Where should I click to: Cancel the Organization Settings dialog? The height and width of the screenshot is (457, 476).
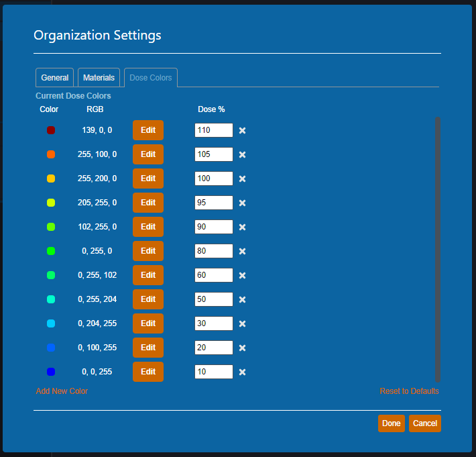tap(424, 423)
